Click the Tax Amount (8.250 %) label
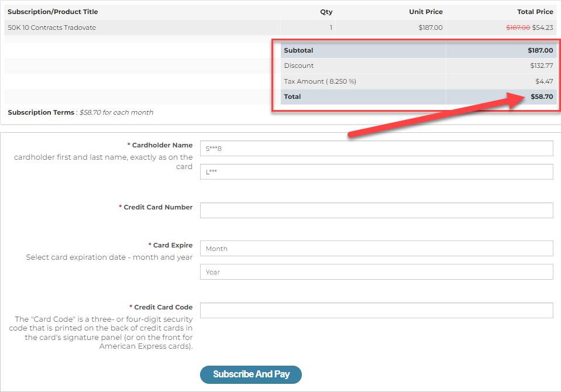 [x=319, y=81]
